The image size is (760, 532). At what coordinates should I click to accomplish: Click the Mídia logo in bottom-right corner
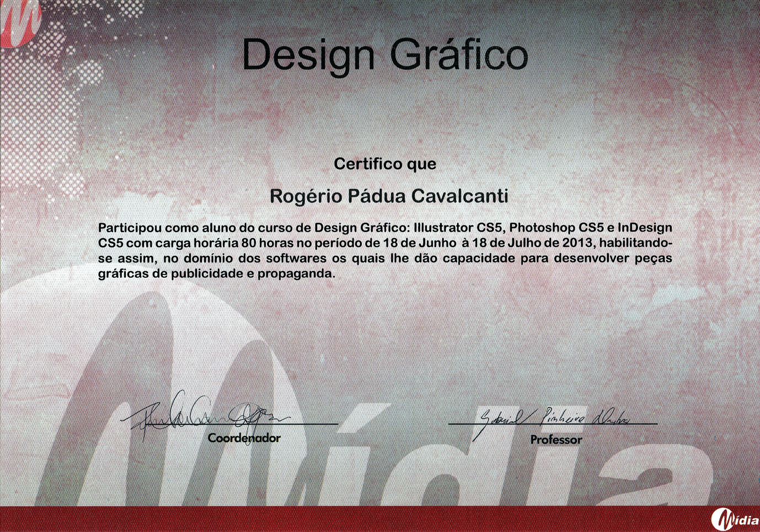[x=734, y=519]
